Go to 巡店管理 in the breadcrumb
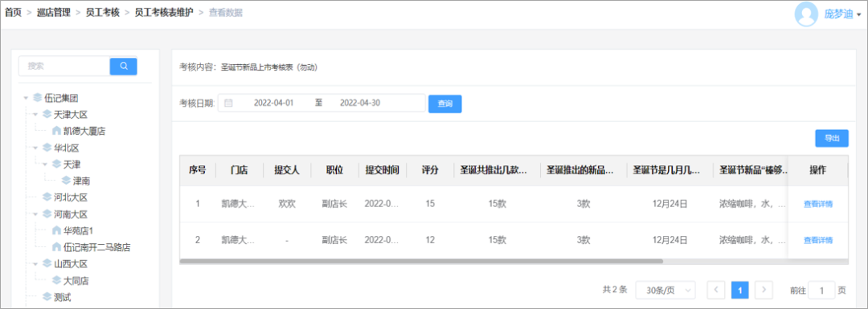Image resolution: width=868 pixels, height=309 pixels. coord(54,13)
